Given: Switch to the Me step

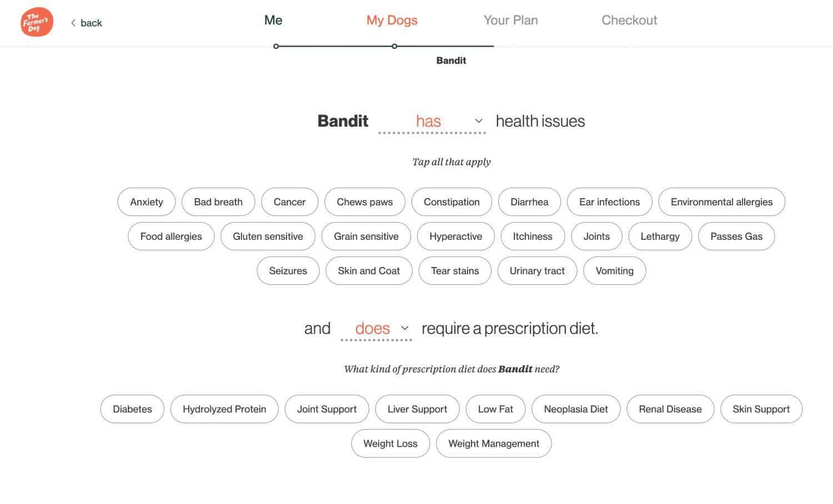Looking at the screenshot, I should (273, 20).
